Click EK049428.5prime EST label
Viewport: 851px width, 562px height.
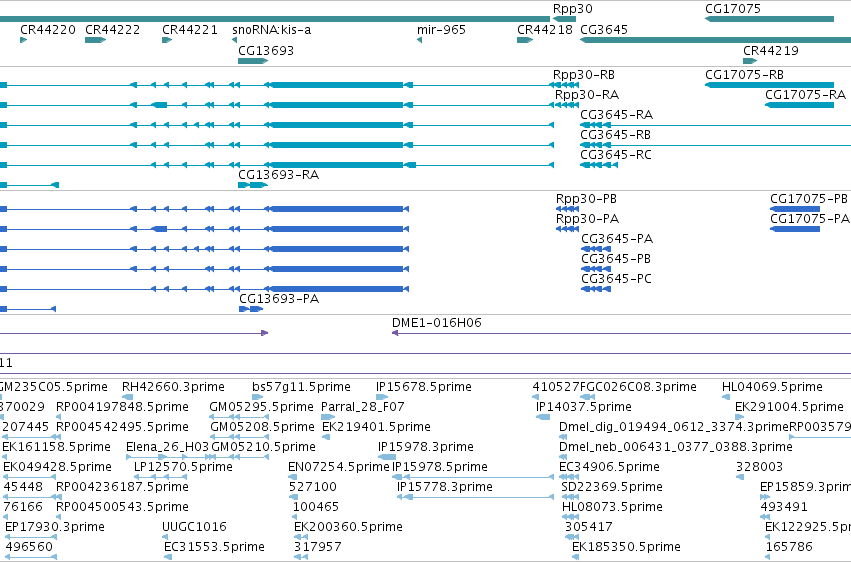(x=58, y=468)
